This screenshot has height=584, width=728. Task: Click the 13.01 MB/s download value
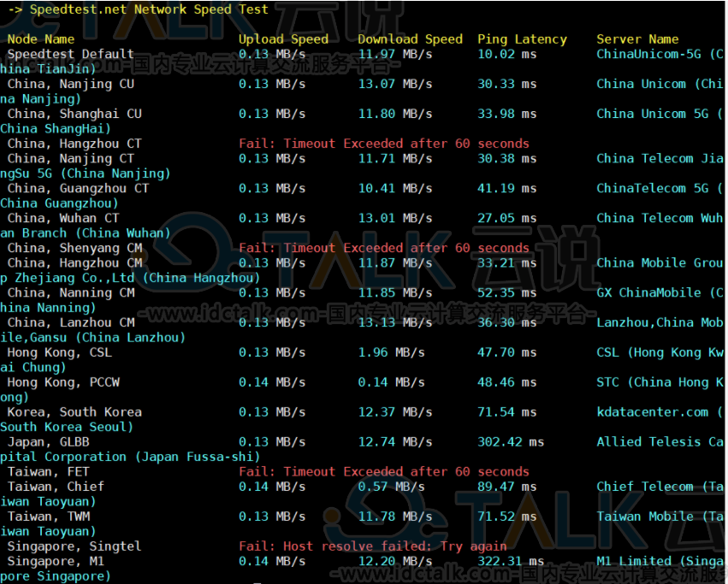395,218
